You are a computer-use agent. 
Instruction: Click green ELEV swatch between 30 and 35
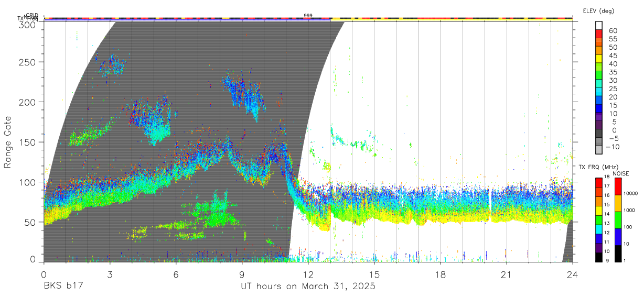coord(599,75)
